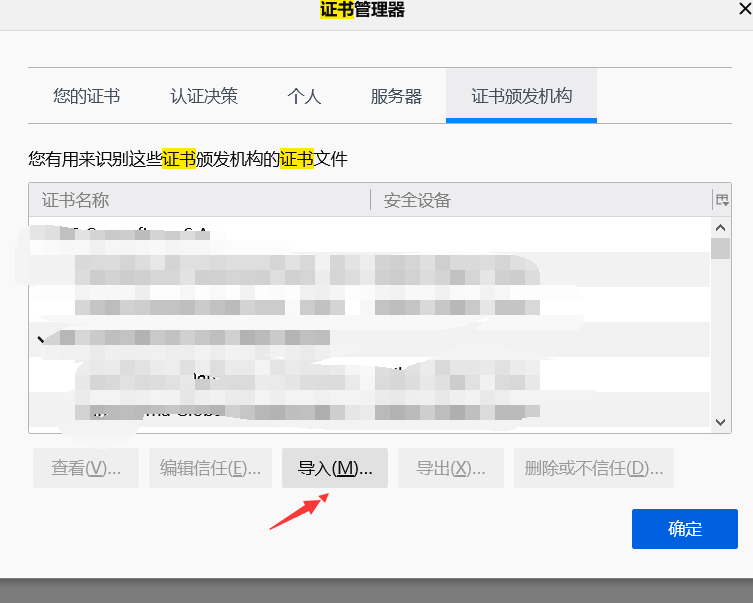Sort by the 安全设备 column header
This screenshot has height=603, width=753.
[x=541, y=200]
